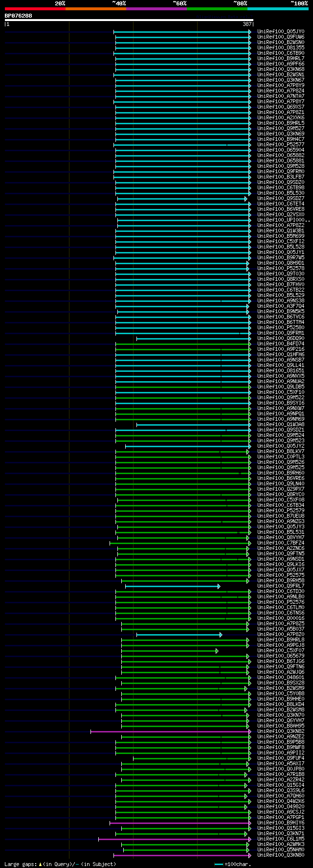
Task: Click the UniRef100_B9RH58 label
Action: [x=281, y=581]
